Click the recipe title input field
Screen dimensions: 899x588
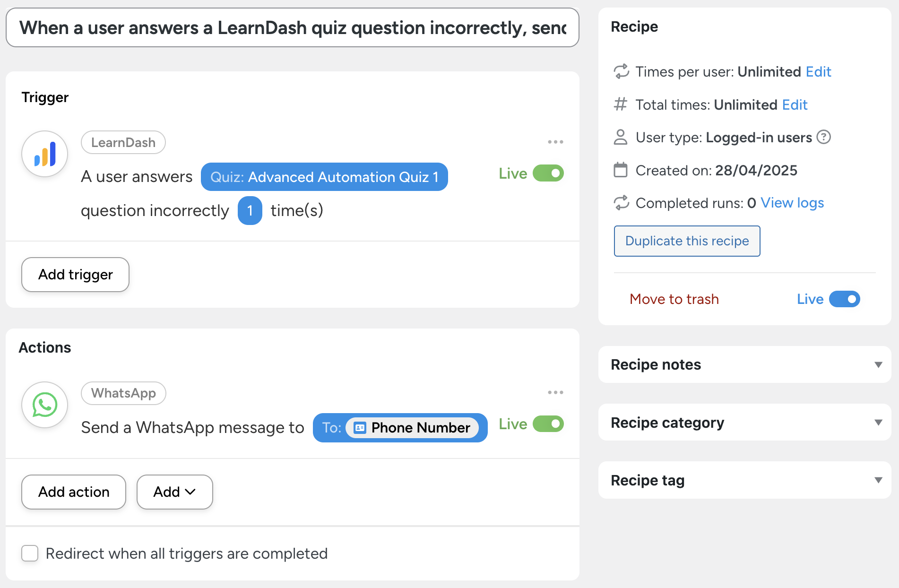point(292,28)
